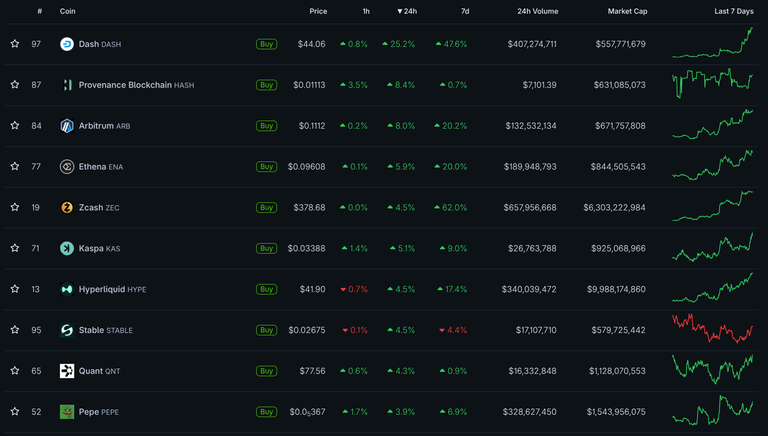The height and width of the screenshot is (436, 768).
Task: Add Quant to favorites via star
Action: 15,370
